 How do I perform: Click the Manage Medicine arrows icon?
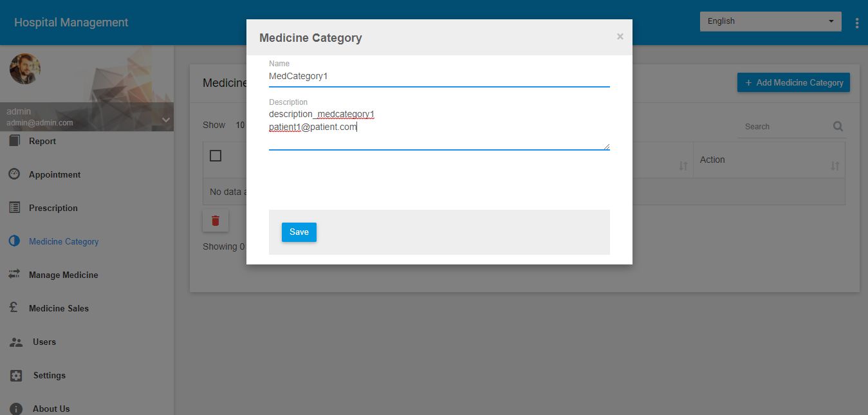(15, 275)
